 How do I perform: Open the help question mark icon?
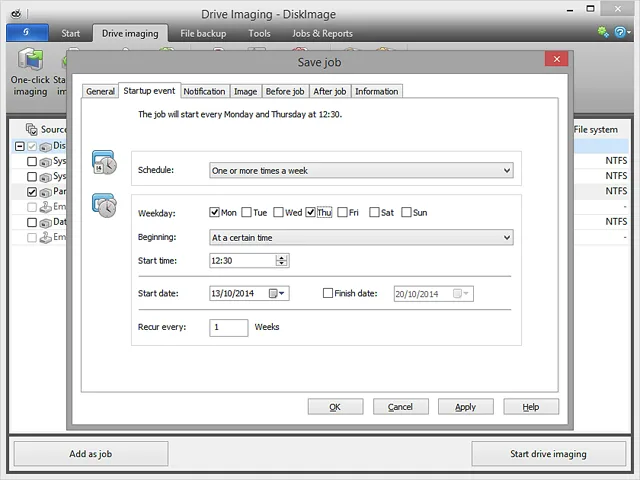pyautogui.click(x=620, y=32)
